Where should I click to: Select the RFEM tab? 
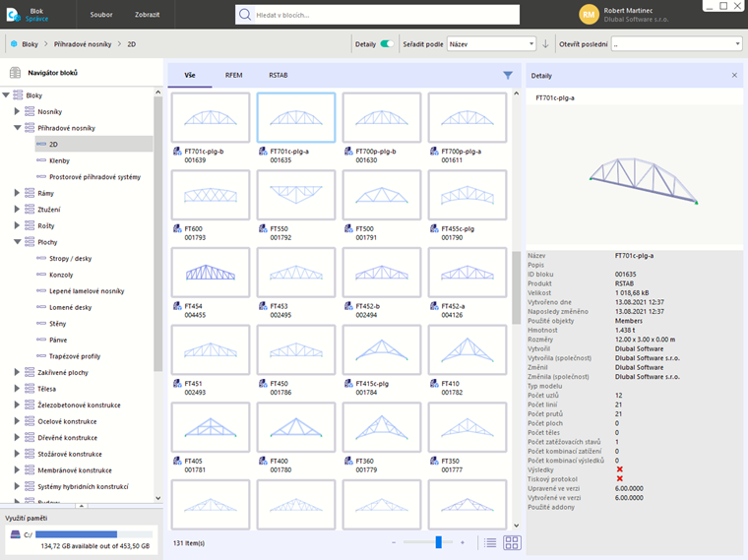point(234,76)
